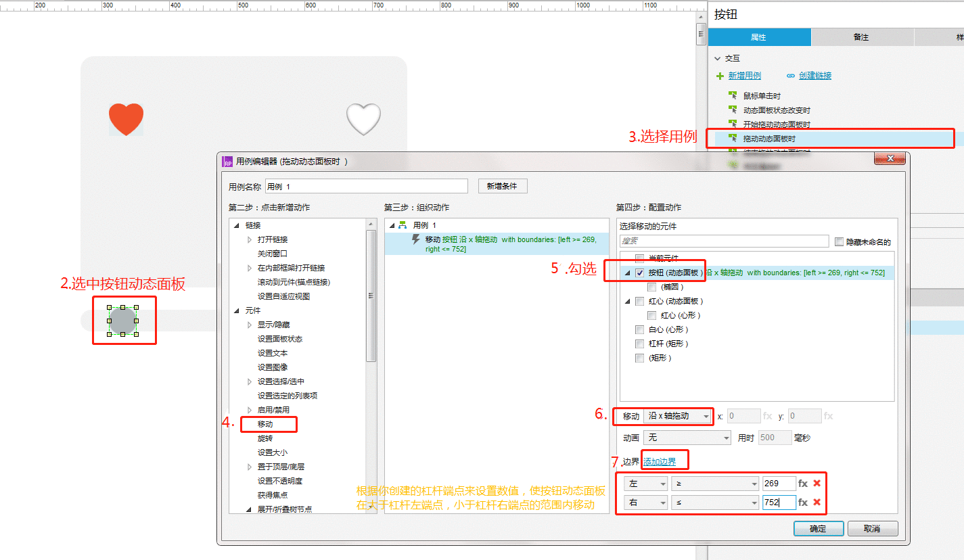Screen dimensions: 964x560
Task: Expand the 打开链接 node
Action: pyautogui.click(x=249, y=239)
